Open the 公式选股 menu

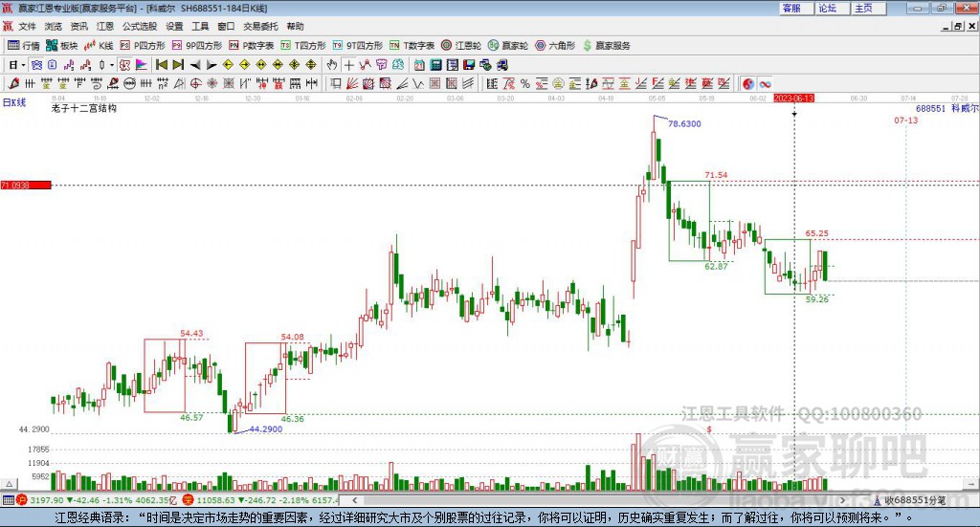point(140,26)
